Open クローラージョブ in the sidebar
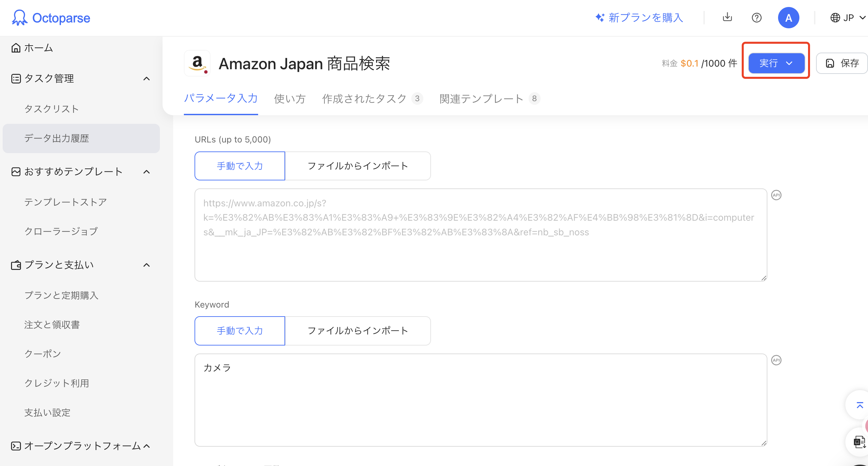Viewport: 868px width, 466px height. pyautogui.click(x=61, y=231)
